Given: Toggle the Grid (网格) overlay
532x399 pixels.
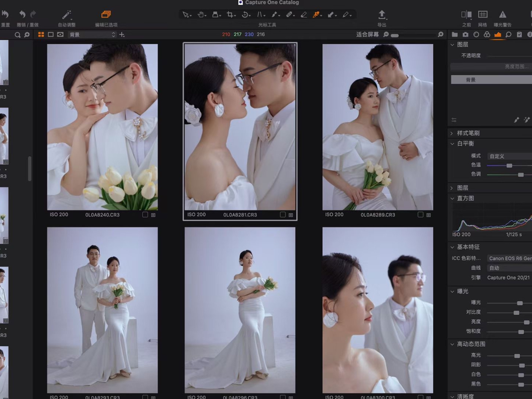Looking at the screenshot, I should pos(482,15).
